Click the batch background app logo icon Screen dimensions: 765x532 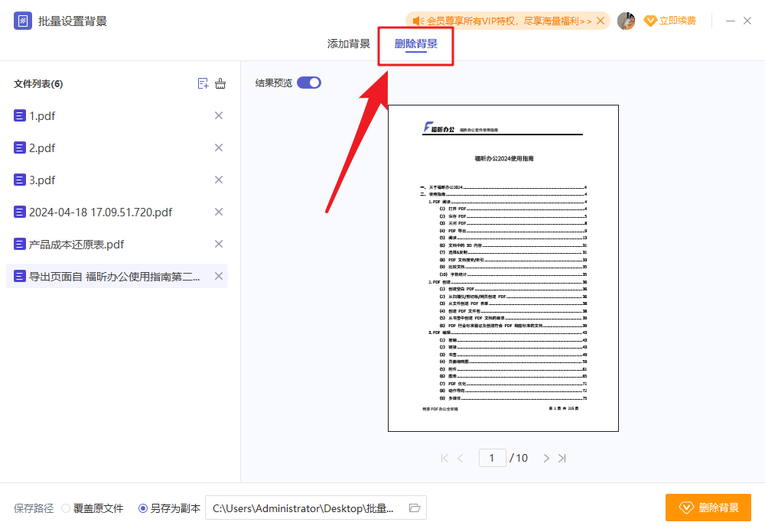tap(22, 21)
